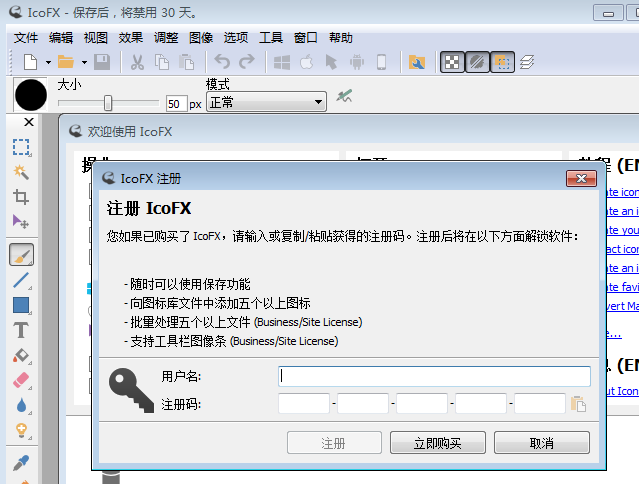The height and width of the screenshot is (484, 639).
Task: Open the resource editor wrench folder icon
Action: (x=416, y=62)
